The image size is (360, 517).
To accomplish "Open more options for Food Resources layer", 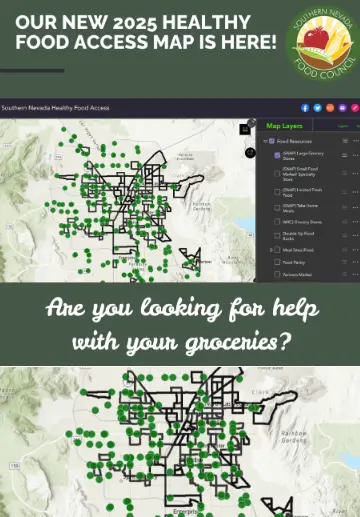I will pos(356,141).
